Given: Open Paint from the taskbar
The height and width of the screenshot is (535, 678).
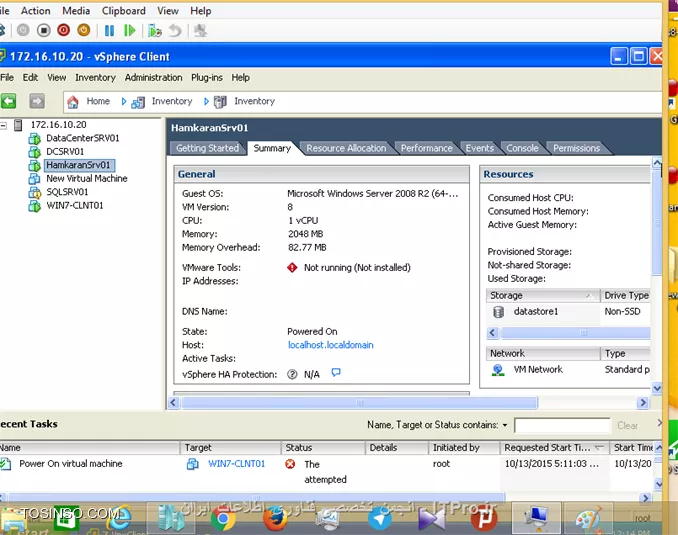Looking at the screenshot, I should 588,518.
